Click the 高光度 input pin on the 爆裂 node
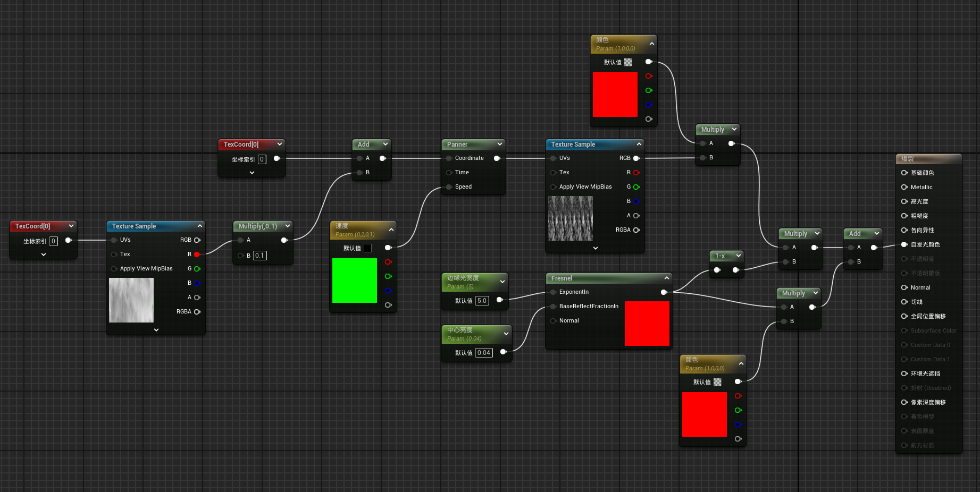This screenshot has height=492, width=980. click(904, 201)
